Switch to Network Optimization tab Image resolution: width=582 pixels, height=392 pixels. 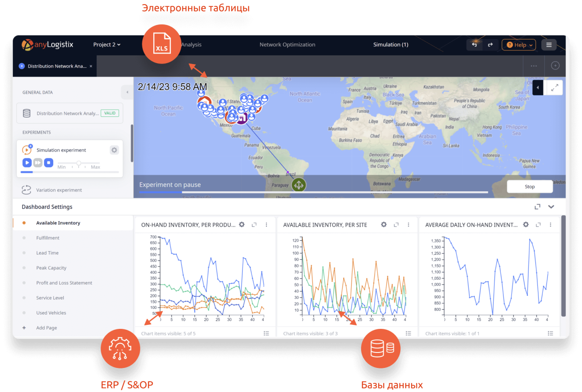[287, 45]
